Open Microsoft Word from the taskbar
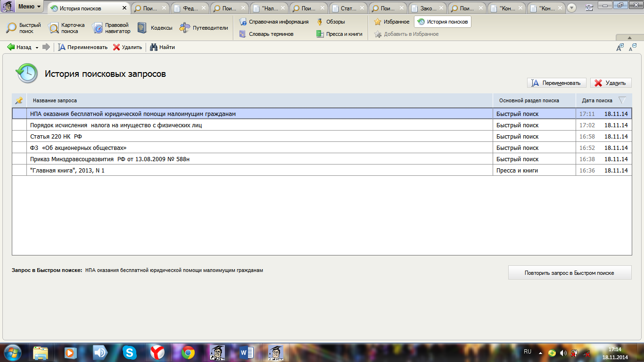The image size is (644, 362). coord(246,352)
